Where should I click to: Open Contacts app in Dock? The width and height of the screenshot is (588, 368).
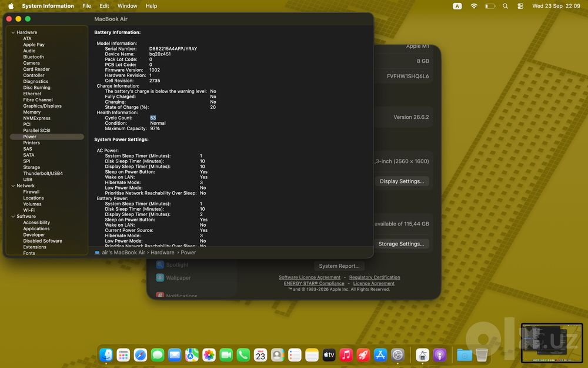(x=278, y=354)
